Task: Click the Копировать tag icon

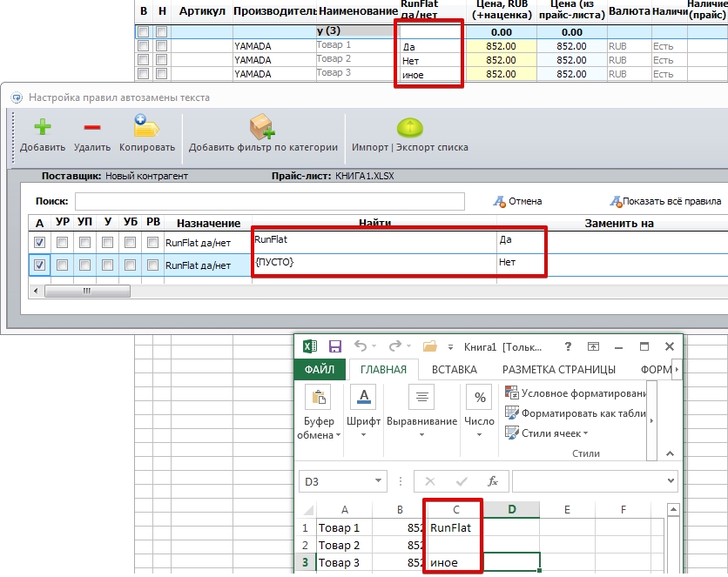Action: point(146,125)
